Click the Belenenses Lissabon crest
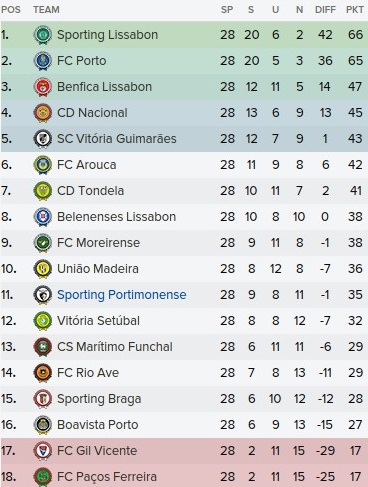This screenshot has height=487, width=368. tap(43, 217)
